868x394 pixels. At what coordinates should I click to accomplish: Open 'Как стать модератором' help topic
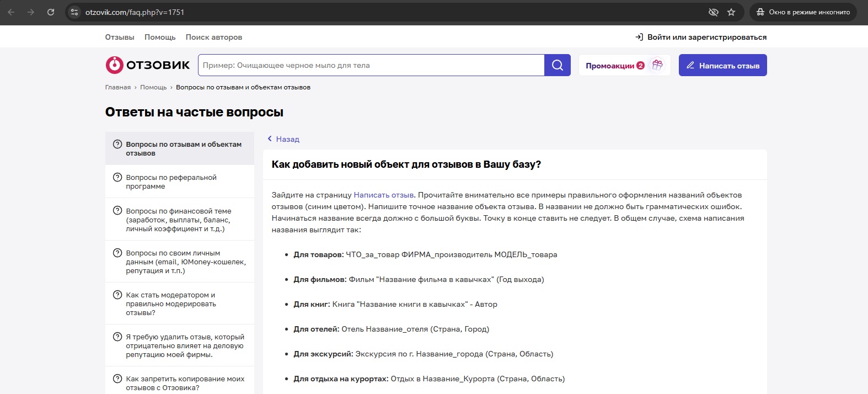170,304
